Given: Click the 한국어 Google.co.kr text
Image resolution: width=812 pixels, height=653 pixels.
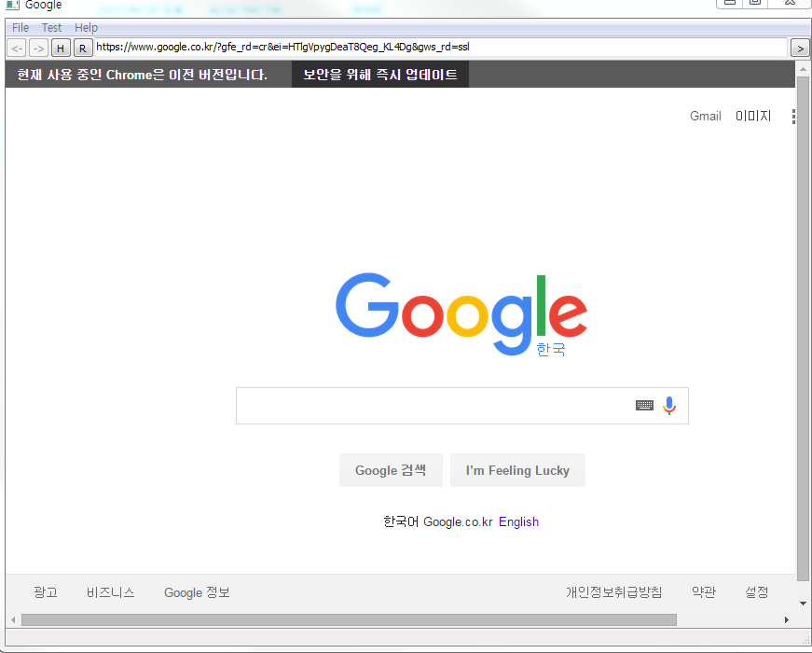Looking at the screenshot, I should 438,521.
